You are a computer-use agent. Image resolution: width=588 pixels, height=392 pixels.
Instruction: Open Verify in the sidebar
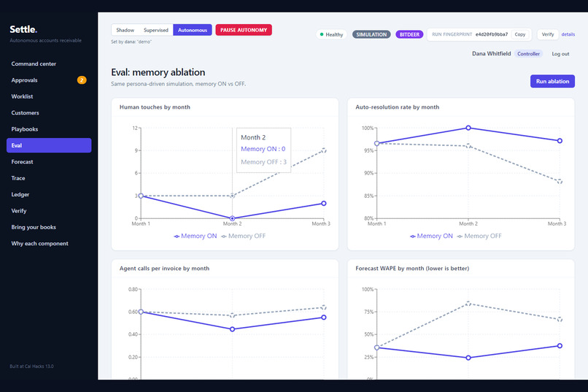49,210
